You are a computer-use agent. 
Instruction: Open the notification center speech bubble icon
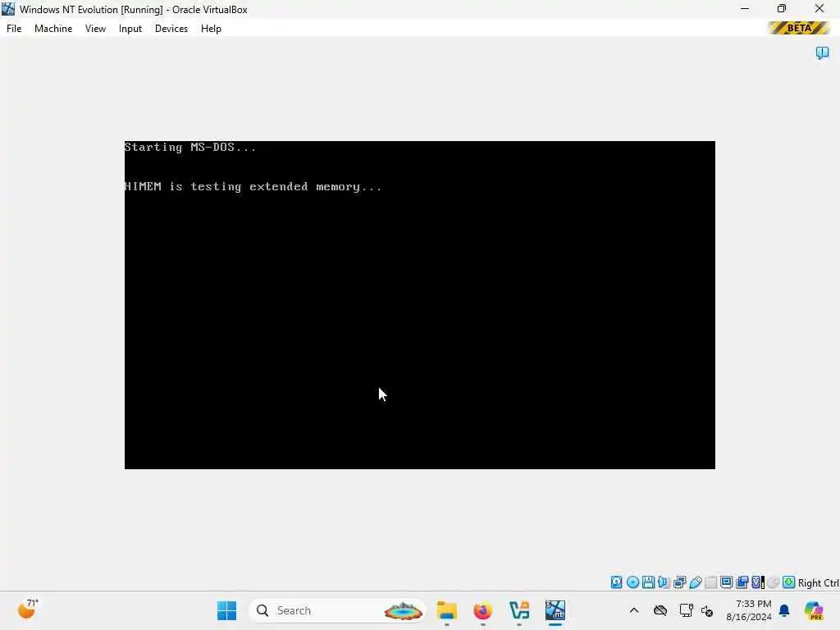(822, 52)
